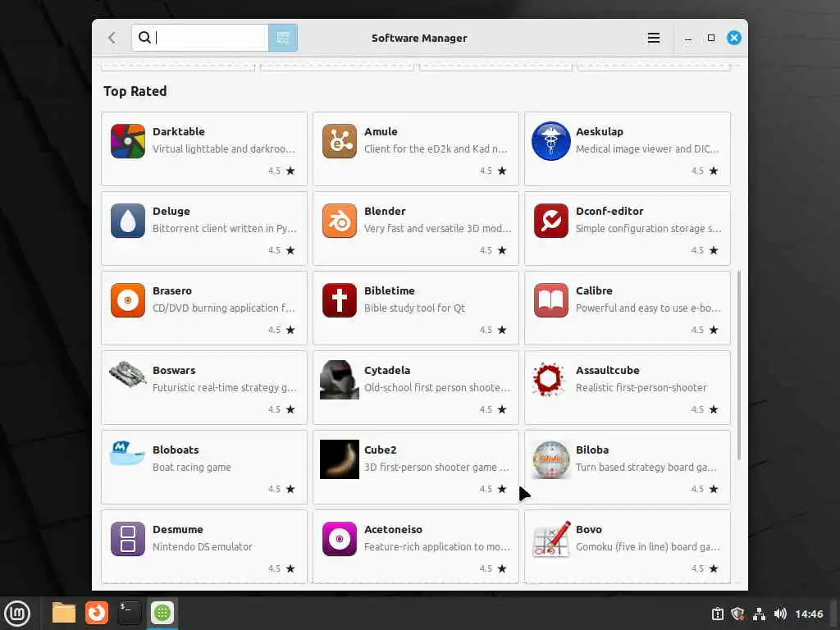
Task: Select 'Old-school first person shoote…' text
Action: point(437,388)
